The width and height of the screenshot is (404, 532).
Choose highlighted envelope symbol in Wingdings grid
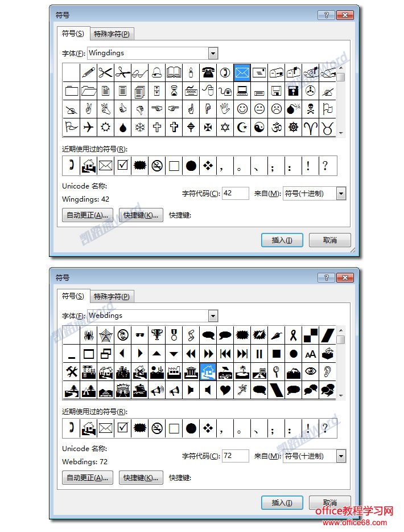point(242,72)
